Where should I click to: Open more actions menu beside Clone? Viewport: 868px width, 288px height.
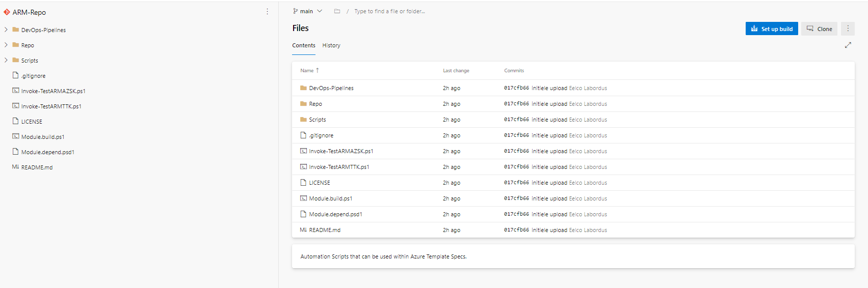click(x=848, y=29)
